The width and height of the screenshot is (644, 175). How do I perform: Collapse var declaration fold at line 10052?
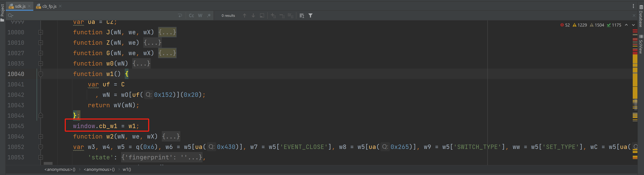pyautogui.click(x=41, y=147)
